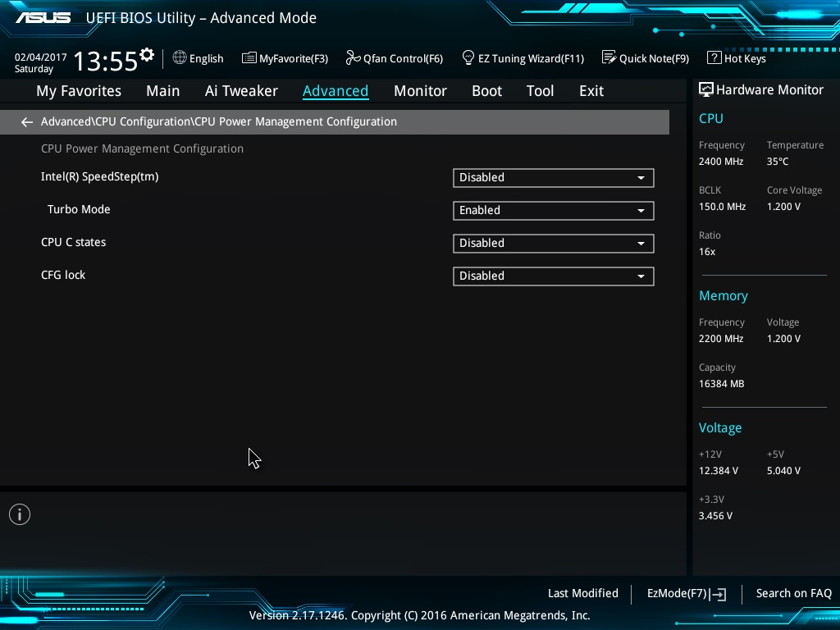Click the +3.3V value 3.456 V
Image resolution: width=840 pixels, height=630 pixels.
715,516
